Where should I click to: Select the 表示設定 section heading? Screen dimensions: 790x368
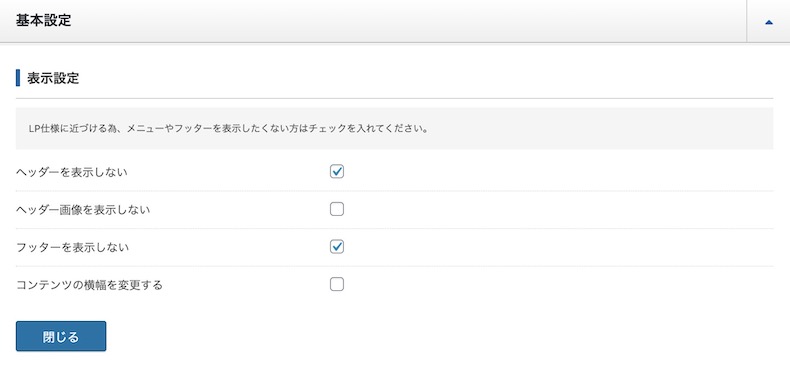click(53, 79)
